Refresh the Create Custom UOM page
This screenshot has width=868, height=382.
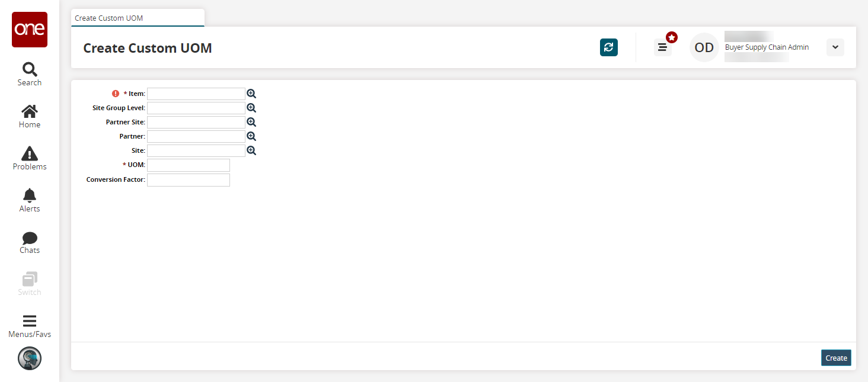pos(609,47)
